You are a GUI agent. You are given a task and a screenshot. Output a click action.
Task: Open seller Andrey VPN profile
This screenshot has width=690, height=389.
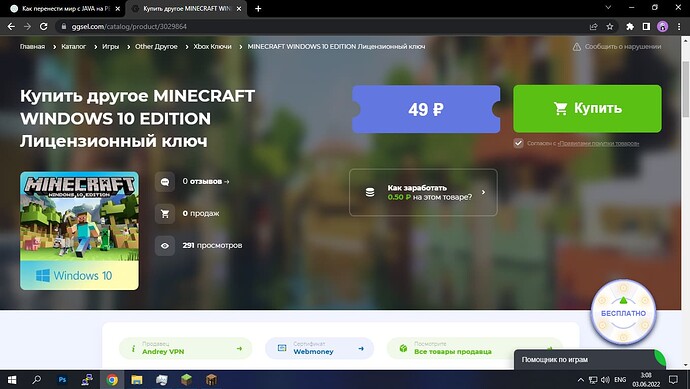pos(185,348)
